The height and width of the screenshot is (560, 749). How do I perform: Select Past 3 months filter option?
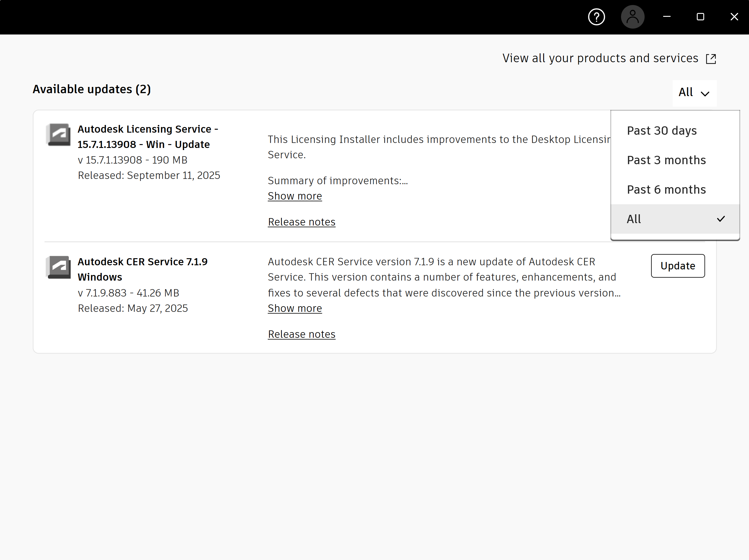[666, 160]
